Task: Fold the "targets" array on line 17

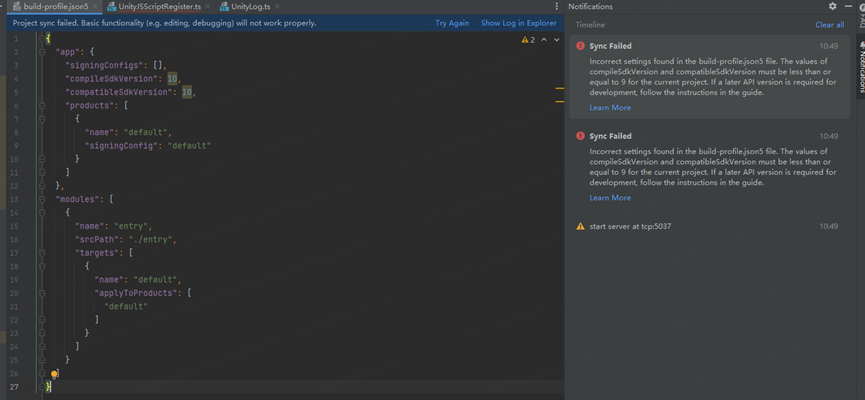Action: point(43,253)
